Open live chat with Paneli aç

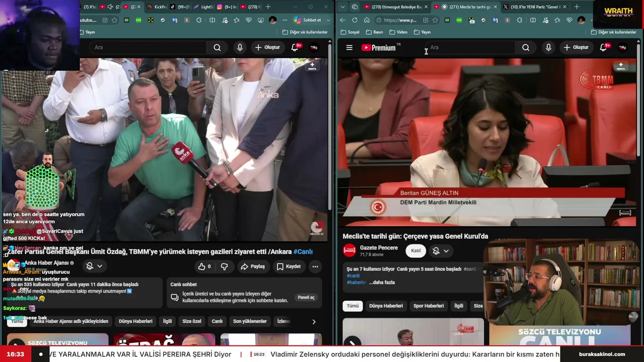point(306,297)
